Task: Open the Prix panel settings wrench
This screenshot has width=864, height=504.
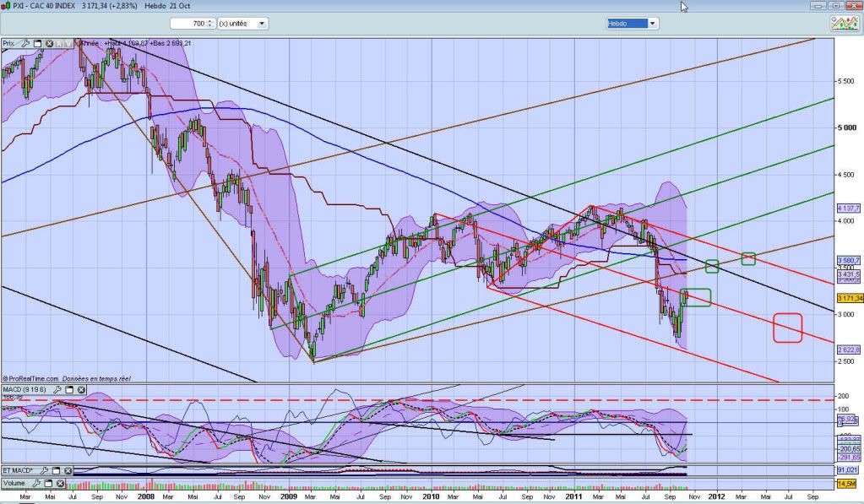Action: pos(26,42)
